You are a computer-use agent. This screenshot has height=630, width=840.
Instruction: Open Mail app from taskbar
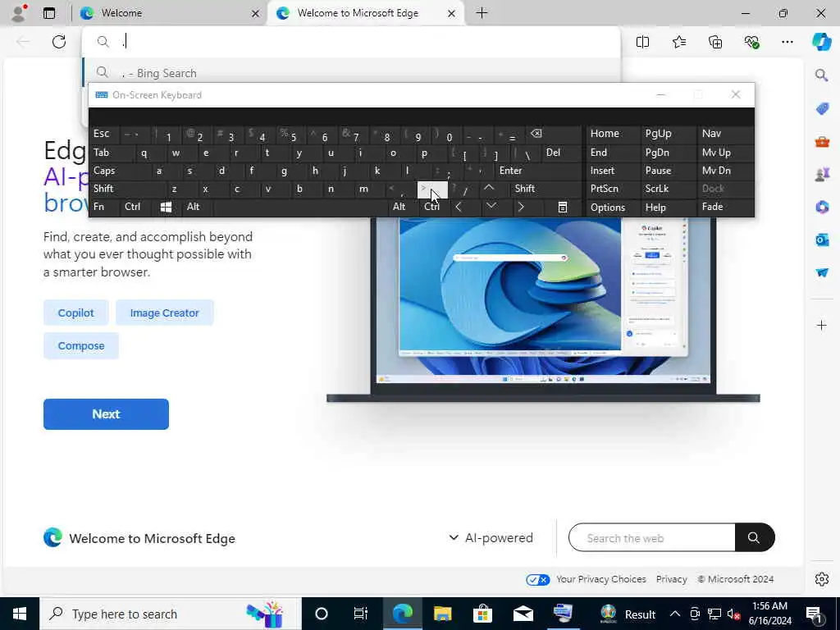point(523,614)
